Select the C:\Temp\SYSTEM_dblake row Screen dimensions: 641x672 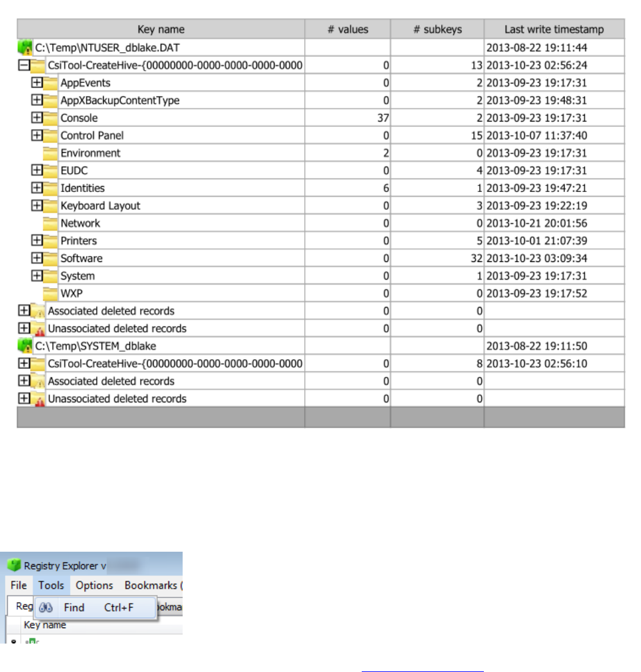[321, 346]
